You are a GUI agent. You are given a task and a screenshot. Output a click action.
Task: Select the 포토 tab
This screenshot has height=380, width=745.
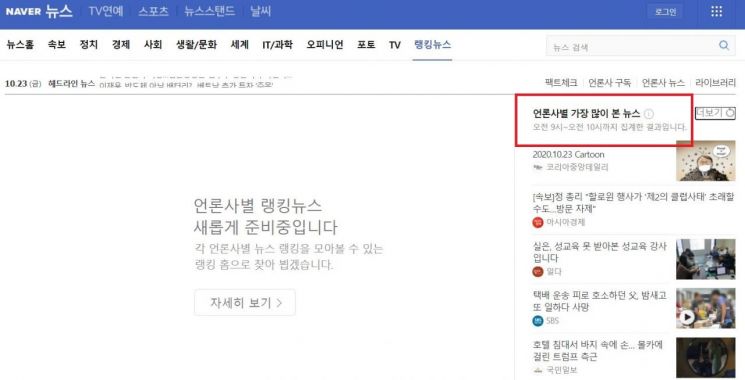pyautogui.click(x=366, y=45)
